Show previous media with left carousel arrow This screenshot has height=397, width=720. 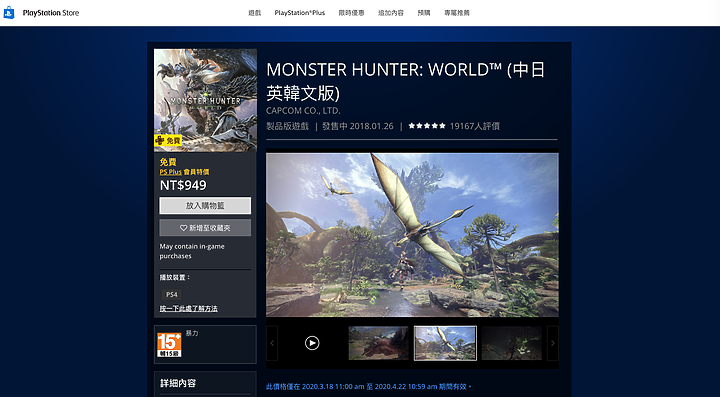coord(272,343)
